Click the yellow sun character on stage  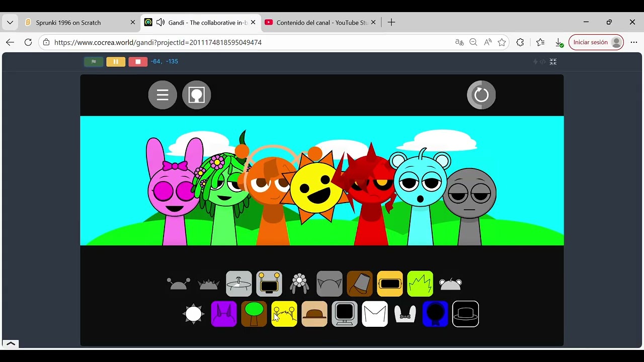pyautogui.click(x=316, y=188)
